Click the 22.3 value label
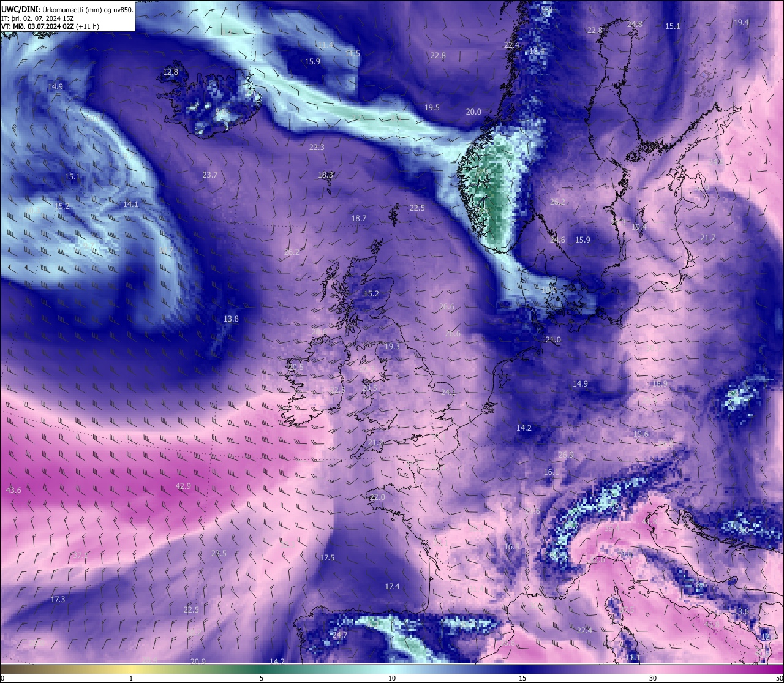 317,148
